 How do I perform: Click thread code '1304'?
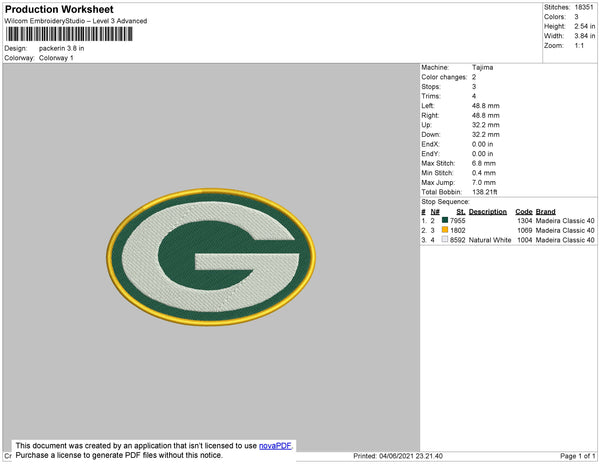(525, 221)
